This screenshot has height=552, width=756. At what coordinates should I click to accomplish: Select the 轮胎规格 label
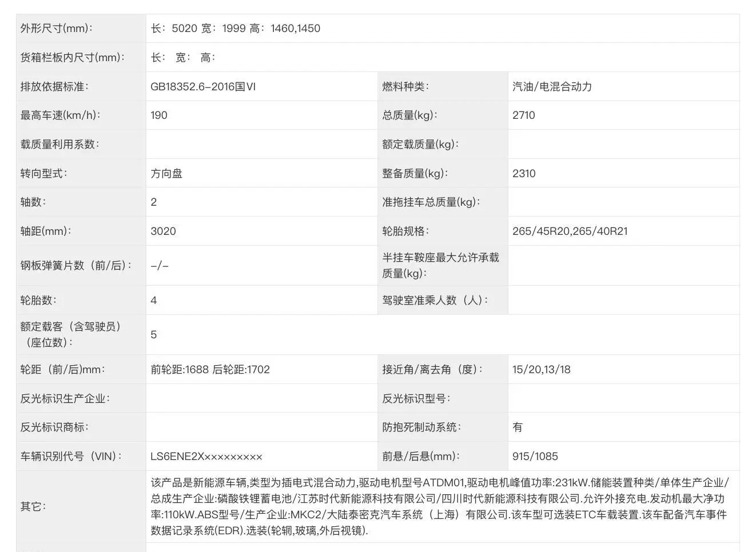(405, 231)
